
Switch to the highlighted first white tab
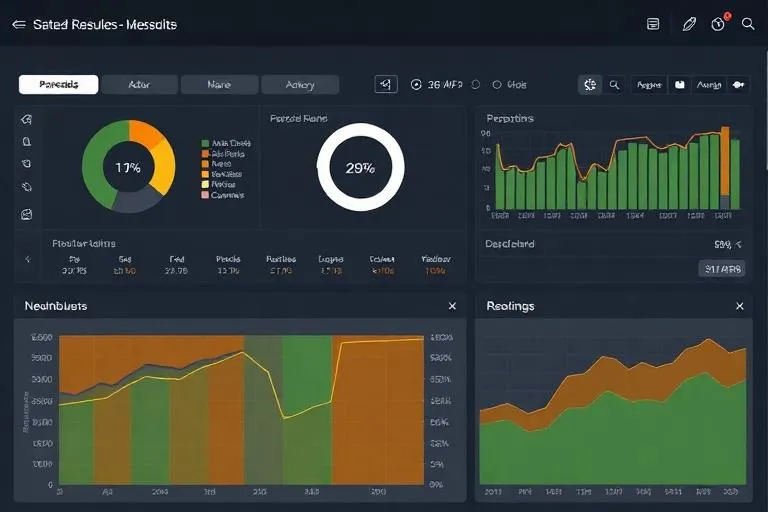(x=58, y=84)
